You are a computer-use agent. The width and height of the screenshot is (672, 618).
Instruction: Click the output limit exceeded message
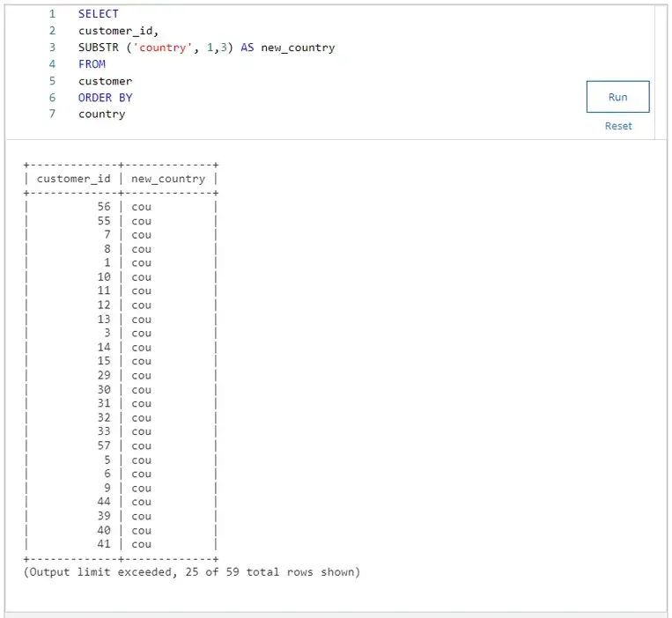(x=192, y=572)
